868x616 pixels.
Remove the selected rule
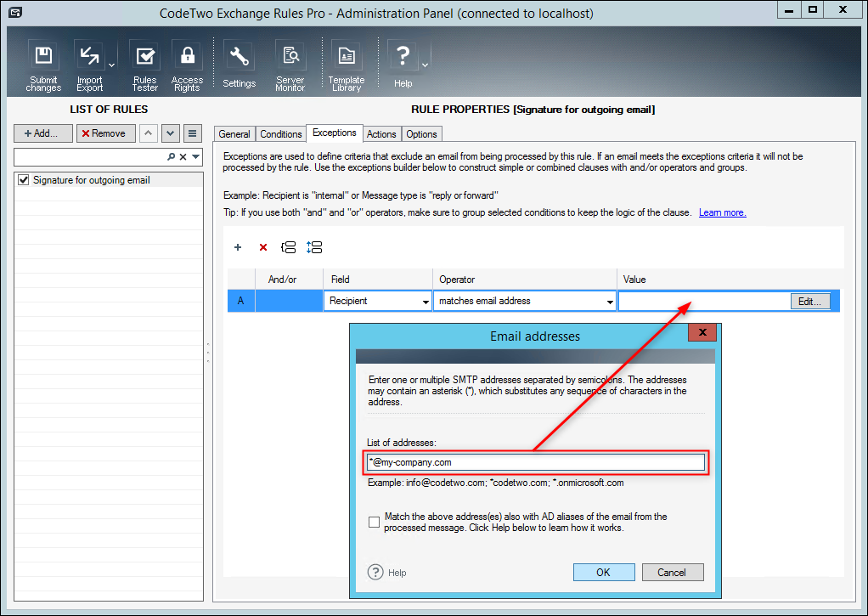click(105, 133)
